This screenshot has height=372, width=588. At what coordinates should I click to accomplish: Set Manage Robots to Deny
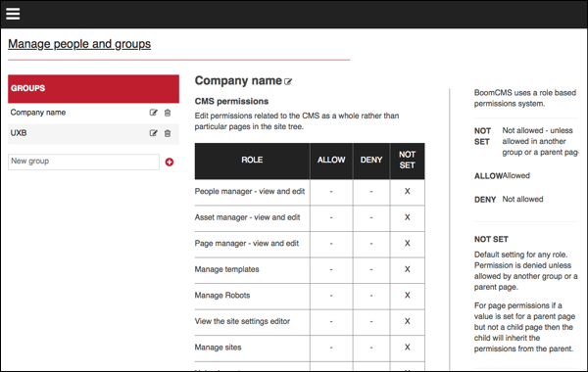click(371, 296)
